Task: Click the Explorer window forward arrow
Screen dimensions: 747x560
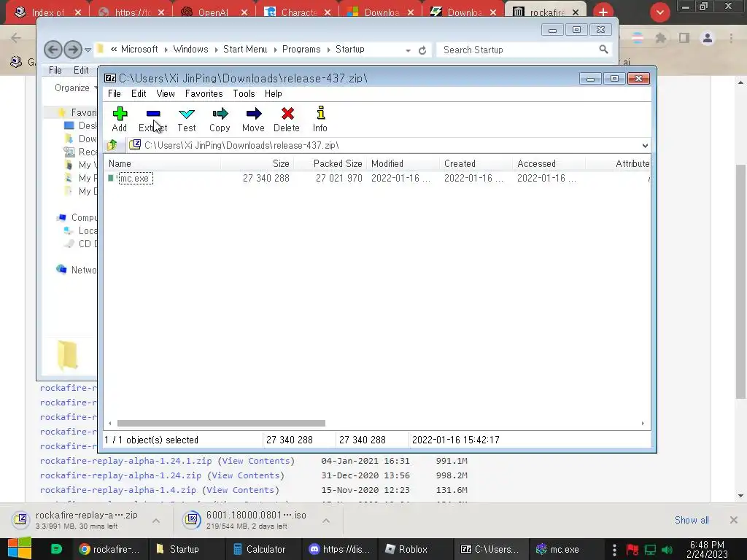Action: pos(72,50)
